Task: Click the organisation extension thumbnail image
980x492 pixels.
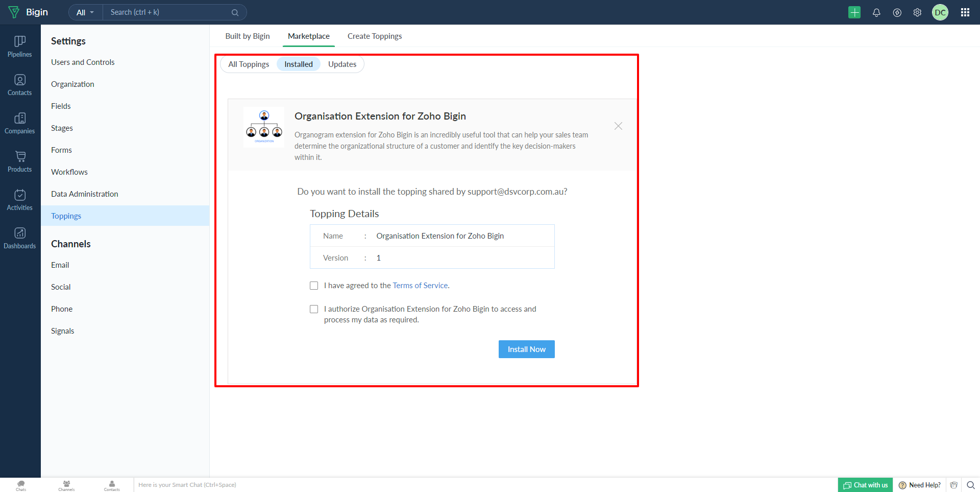Action: click(264, 127)
